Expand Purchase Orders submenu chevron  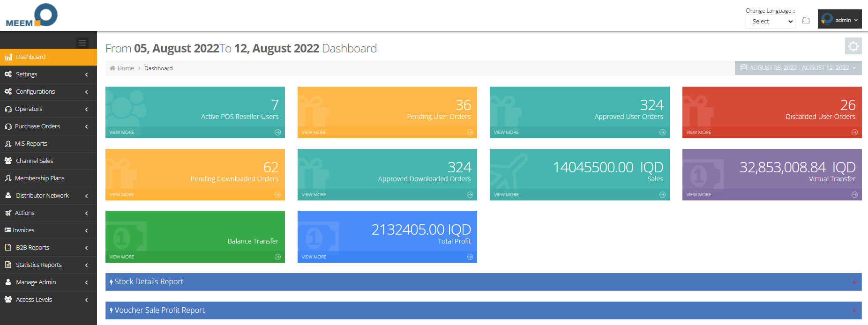pyautogui.click(x=87, y=127)
